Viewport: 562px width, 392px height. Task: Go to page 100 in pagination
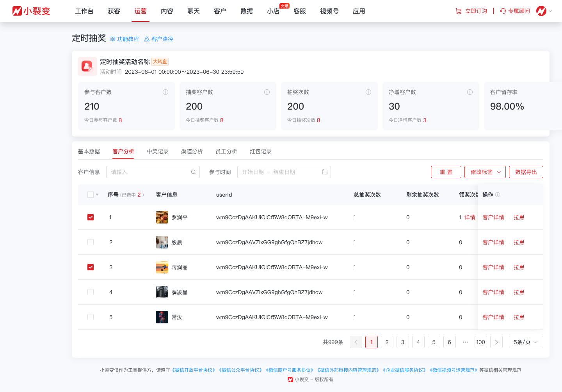[481, 342]
